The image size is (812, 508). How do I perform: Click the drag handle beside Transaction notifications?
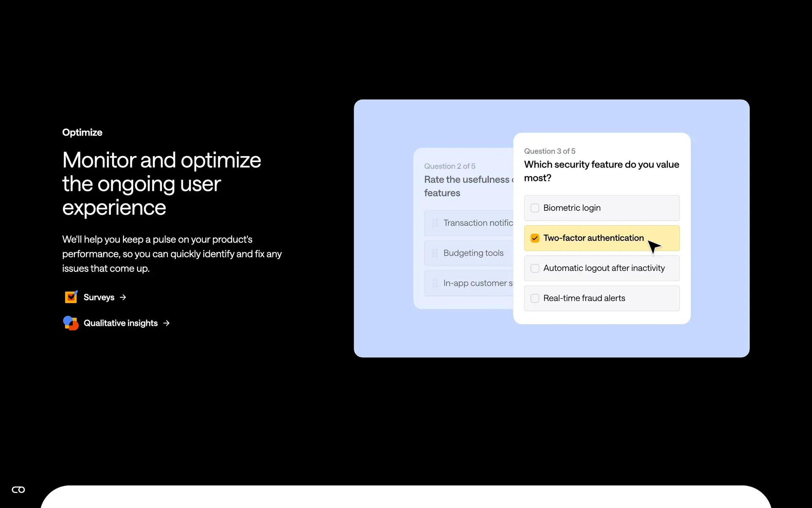[435, 223]
